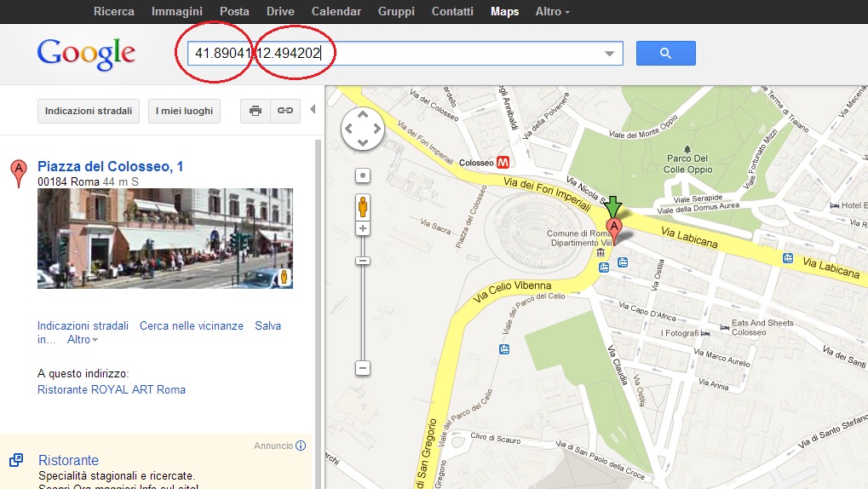
Task: Click the bus stop icon on Via Labicana
Action: coord(788,258)
